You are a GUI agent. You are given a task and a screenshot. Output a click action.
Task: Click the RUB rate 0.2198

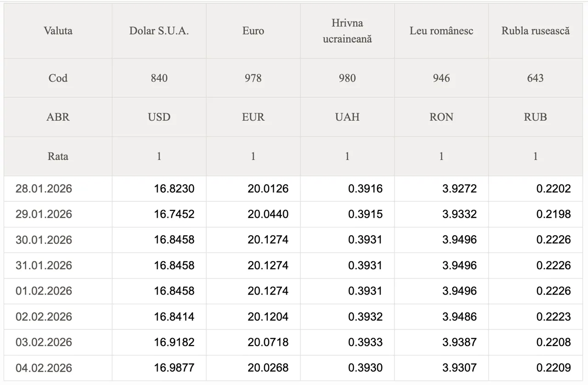[x=554, y=215]
